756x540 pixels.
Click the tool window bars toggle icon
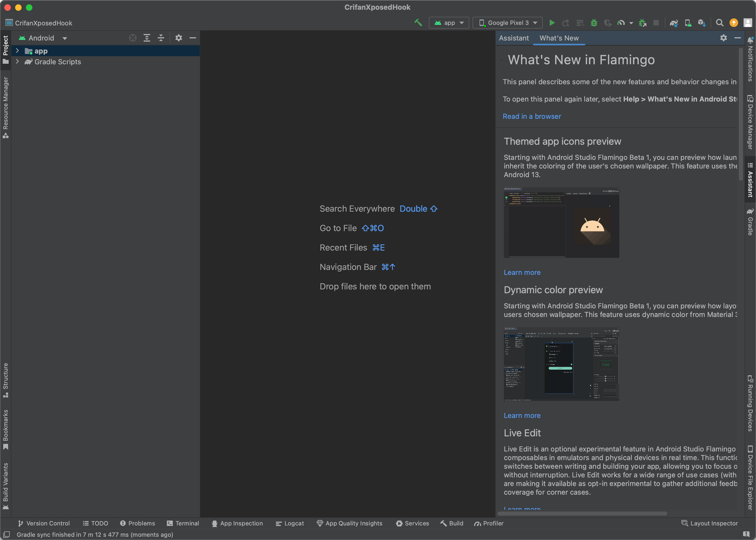pos(6,534)
